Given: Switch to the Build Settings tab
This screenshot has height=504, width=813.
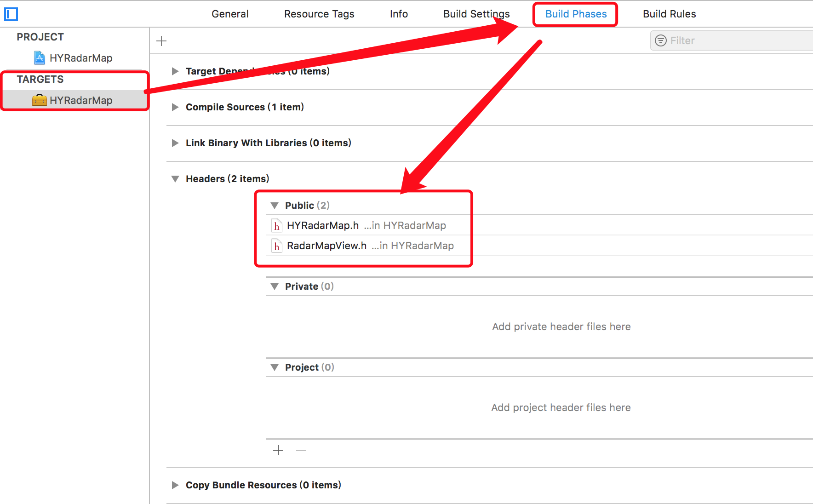Looking at the screenshot, I should (x=476, y=14).
